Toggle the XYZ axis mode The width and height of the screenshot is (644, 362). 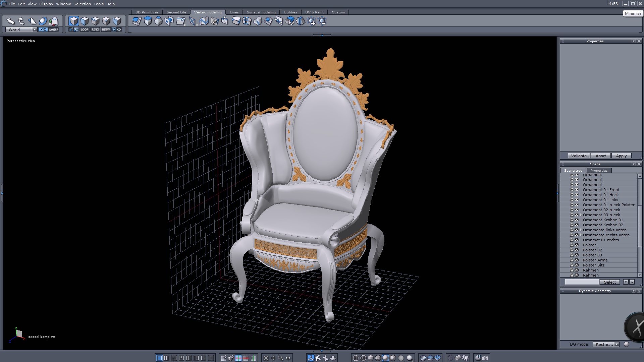pyautogui.click(x=43, y=29)
